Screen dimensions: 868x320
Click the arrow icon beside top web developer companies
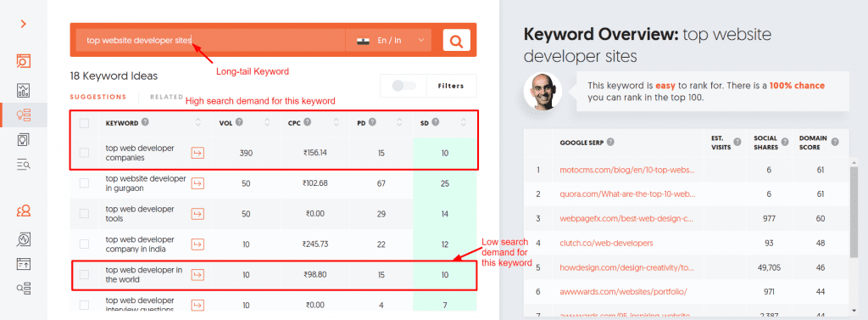198,153
